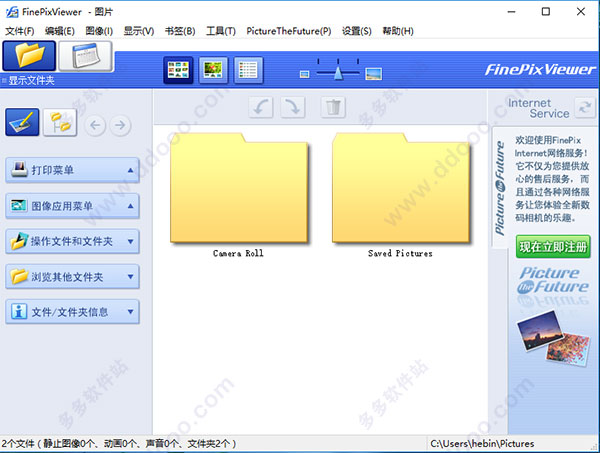This screenshot has width=600, height=453.
Task: Click the large thumbnail size icon
Action: [373, 73]
